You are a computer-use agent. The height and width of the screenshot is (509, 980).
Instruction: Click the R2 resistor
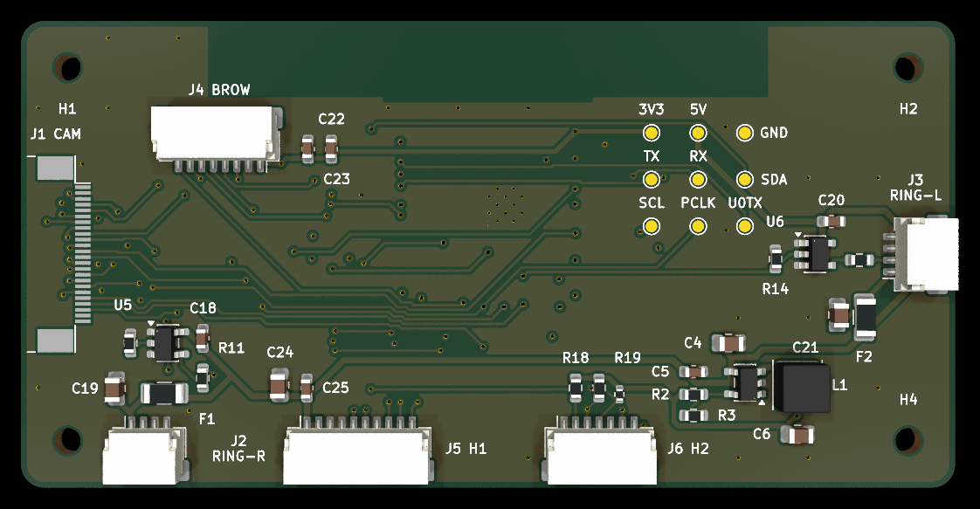click(694, 394)
